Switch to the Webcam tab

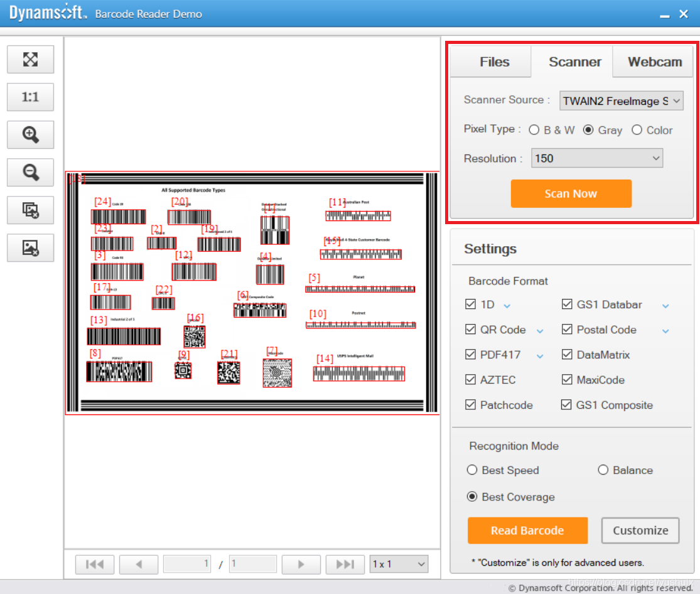(654, 62)
